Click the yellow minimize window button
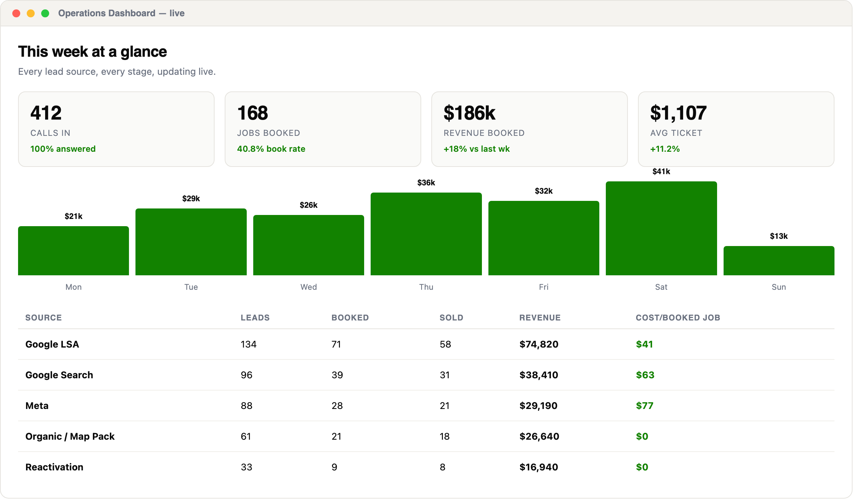867x504 pixels. click(x=31, y=13)
